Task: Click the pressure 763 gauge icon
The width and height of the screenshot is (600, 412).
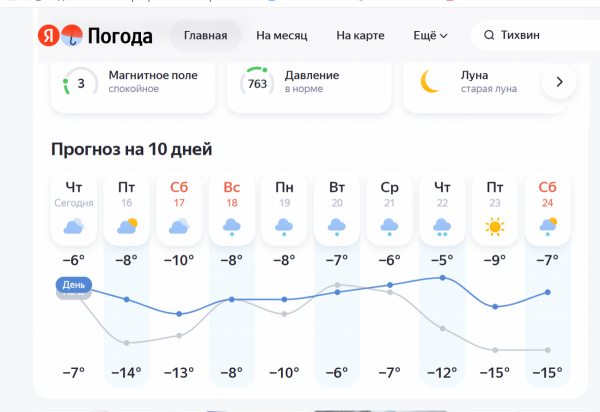Action: coord(257,82)
